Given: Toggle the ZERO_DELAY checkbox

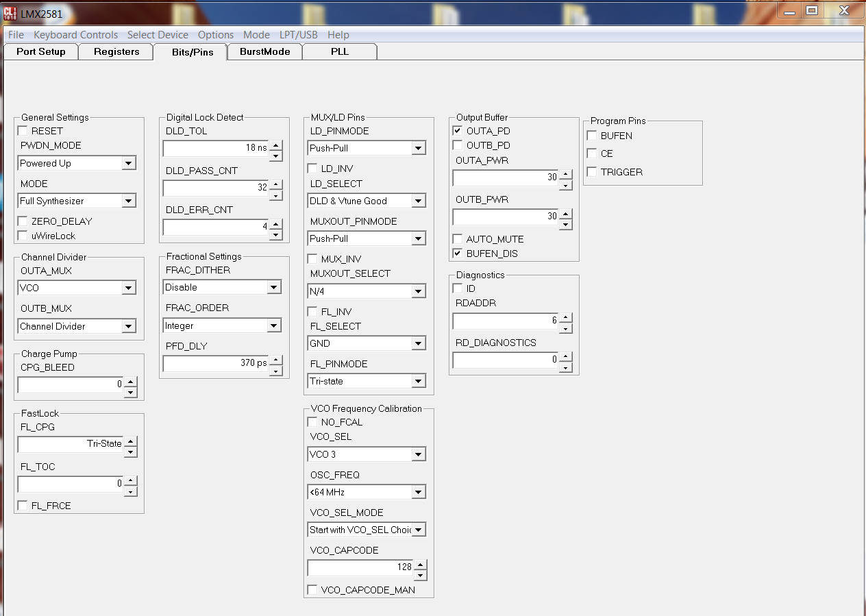Looking at the screenshot, I should 23,221.
